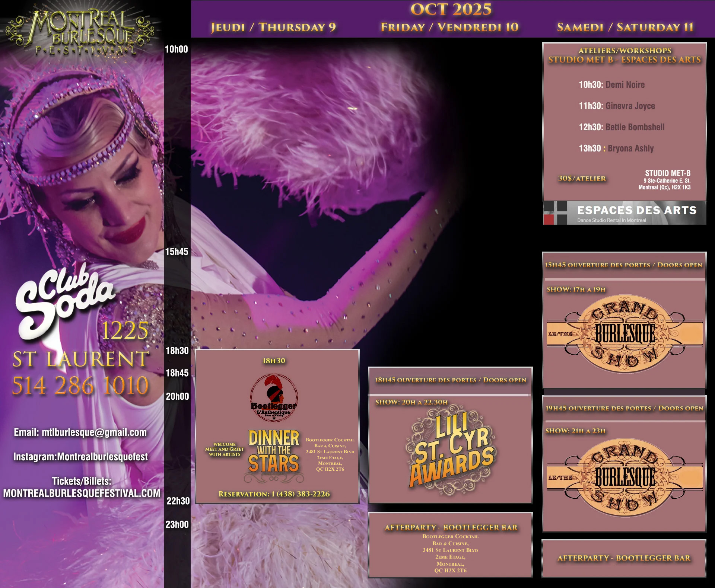Click the 10h00 time marker
This screenshot has width=715, height=588.
click(177, 49)
